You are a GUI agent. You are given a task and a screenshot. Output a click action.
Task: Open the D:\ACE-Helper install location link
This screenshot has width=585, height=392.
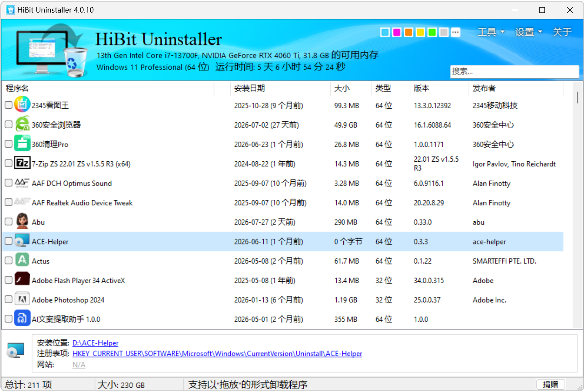95,343
